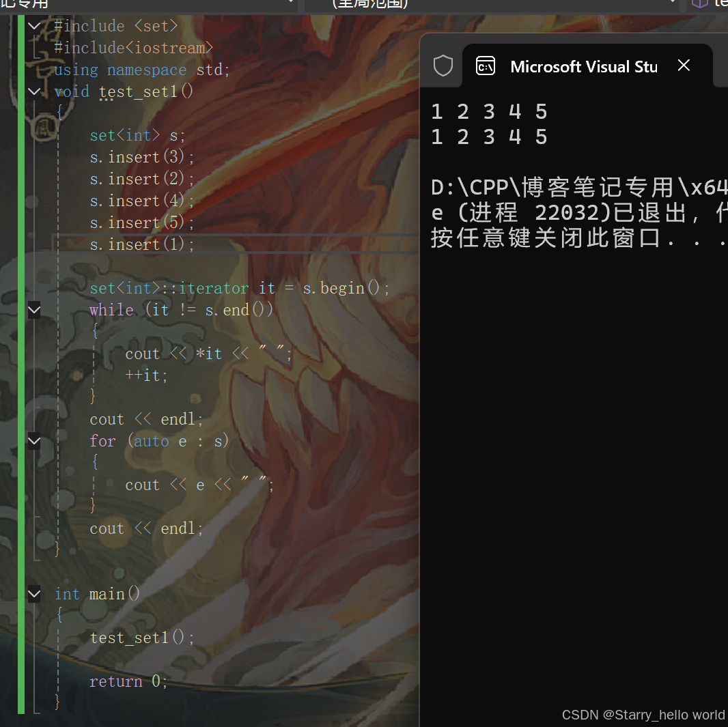Click the line 's.insert(4);'

141,201
